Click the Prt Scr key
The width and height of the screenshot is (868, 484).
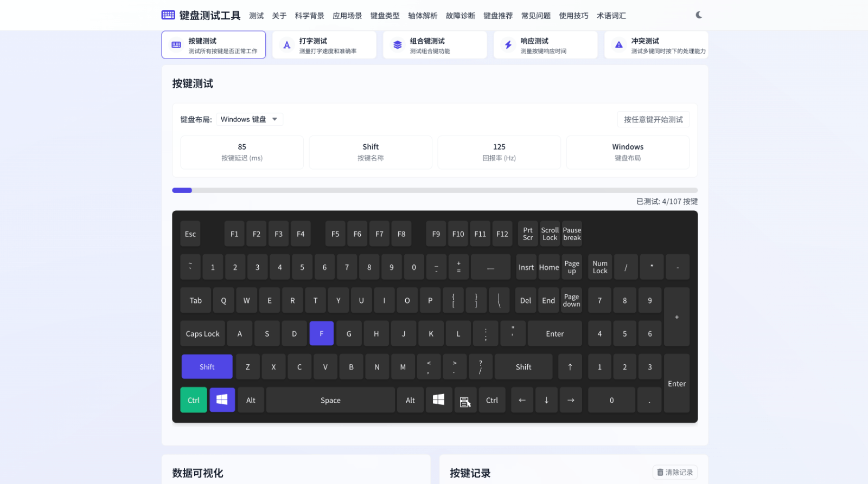click(528, 234)
